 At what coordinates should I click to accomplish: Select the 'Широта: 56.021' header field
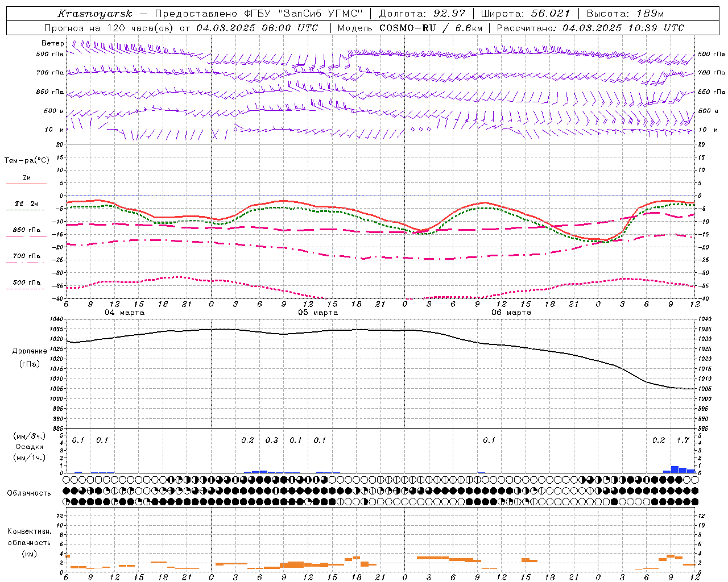(x=526, y=14)
